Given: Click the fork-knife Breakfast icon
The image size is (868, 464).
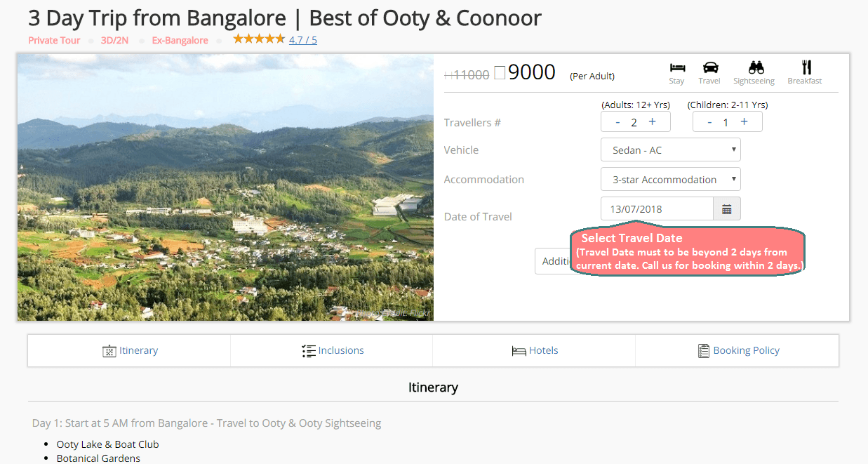Looking at the screenshot, I should pos(806,68).
